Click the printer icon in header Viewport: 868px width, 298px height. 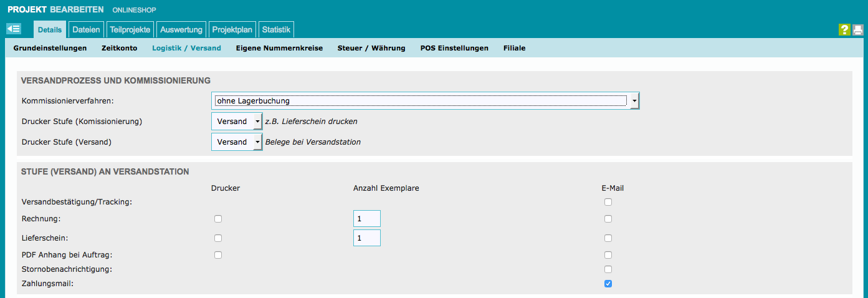858,30
